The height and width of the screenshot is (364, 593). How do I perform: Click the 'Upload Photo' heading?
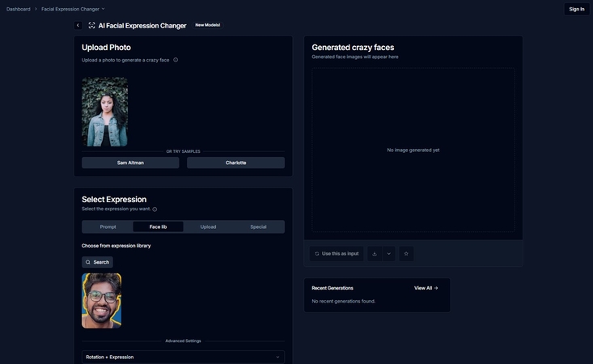(106, 47)
